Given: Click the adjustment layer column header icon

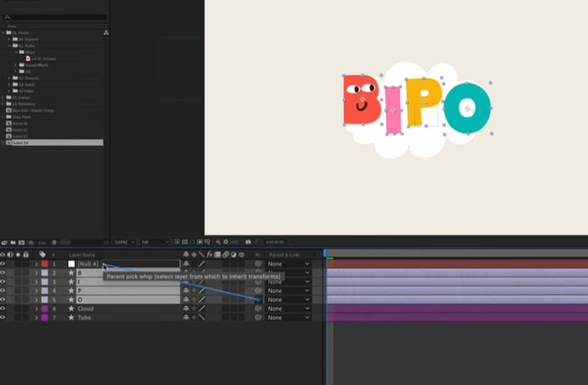Looking at the screenshot, I should (x=233, y=254).
